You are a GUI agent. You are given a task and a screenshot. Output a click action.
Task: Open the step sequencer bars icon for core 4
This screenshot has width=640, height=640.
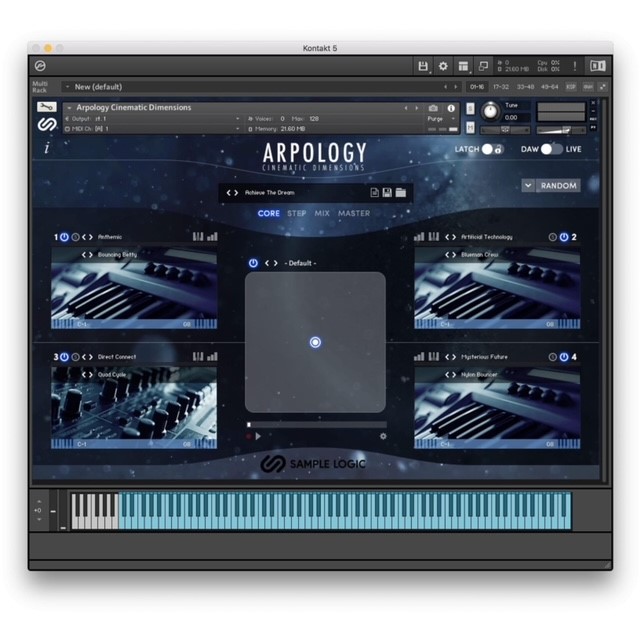434,356
